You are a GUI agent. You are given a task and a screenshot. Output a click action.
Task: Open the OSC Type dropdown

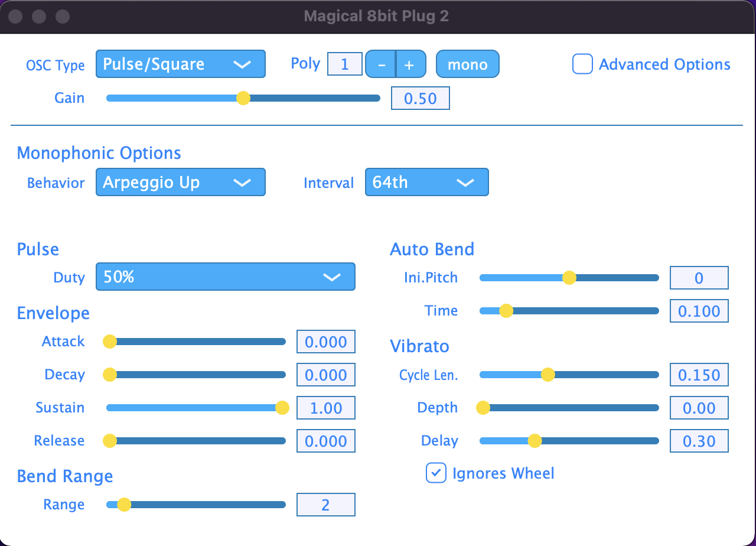pos(180,64)
